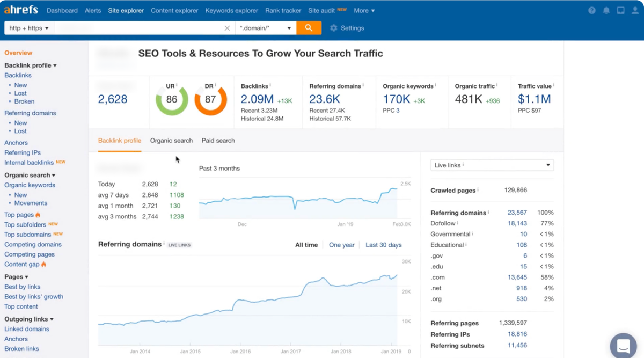Open the user account icon
The image size is (644, 358).
coord(635,10)
